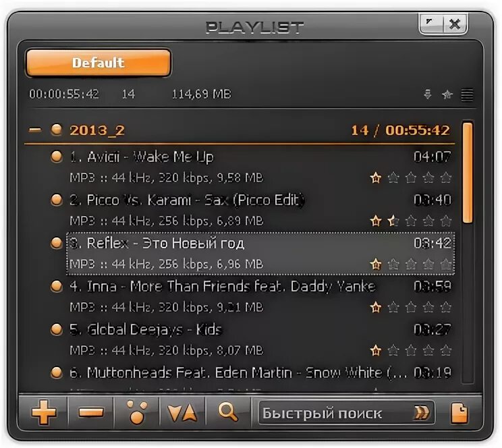502x448 pixels.
Task: Toggle the bullet marker for Global Deejays track
Action: pyautogui.click(x=57, y=329)
